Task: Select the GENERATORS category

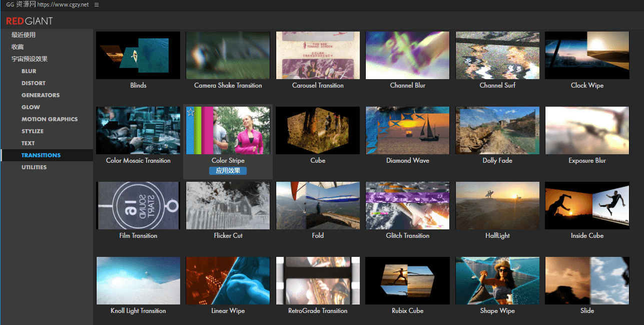Action: point(41,95)
